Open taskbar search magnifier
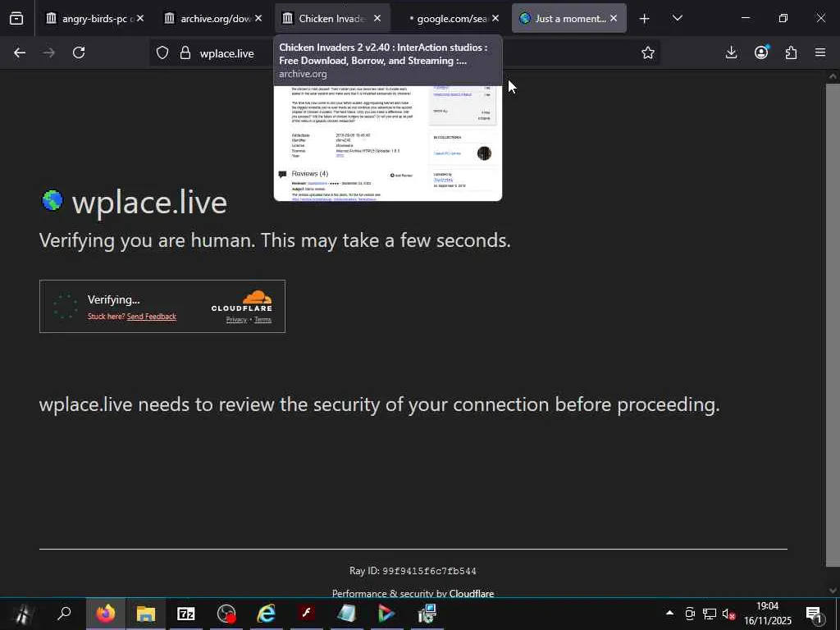 (64, 614)
